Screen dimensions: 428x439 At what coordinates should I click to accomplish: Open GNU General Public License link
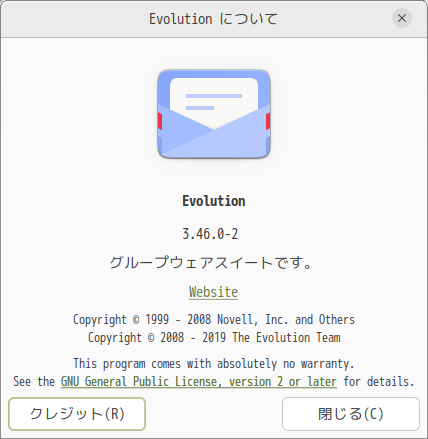coord(199,382)
